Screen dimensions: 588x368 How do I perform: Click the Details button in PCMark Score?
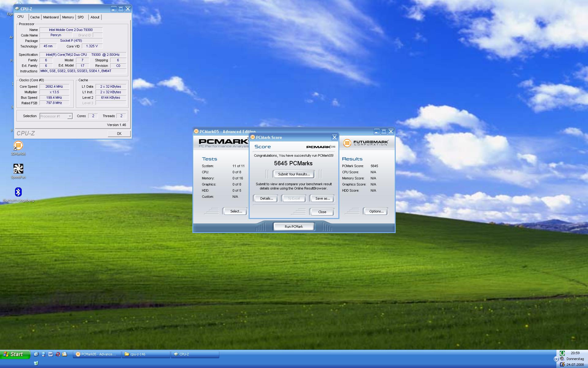click(266, 198)
